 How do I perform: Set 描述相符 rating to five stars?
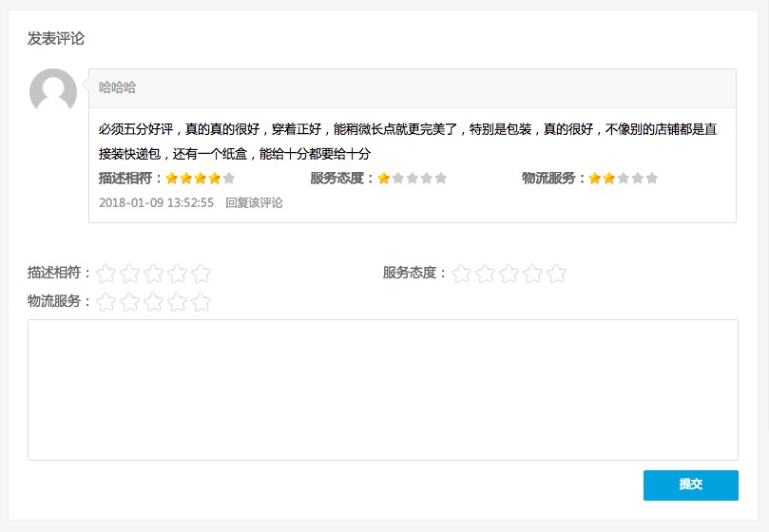(x=201, y=274)
